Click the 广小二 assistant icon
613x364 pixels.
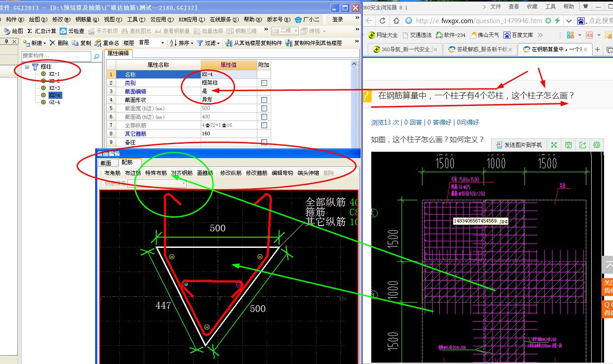(298, 20)
